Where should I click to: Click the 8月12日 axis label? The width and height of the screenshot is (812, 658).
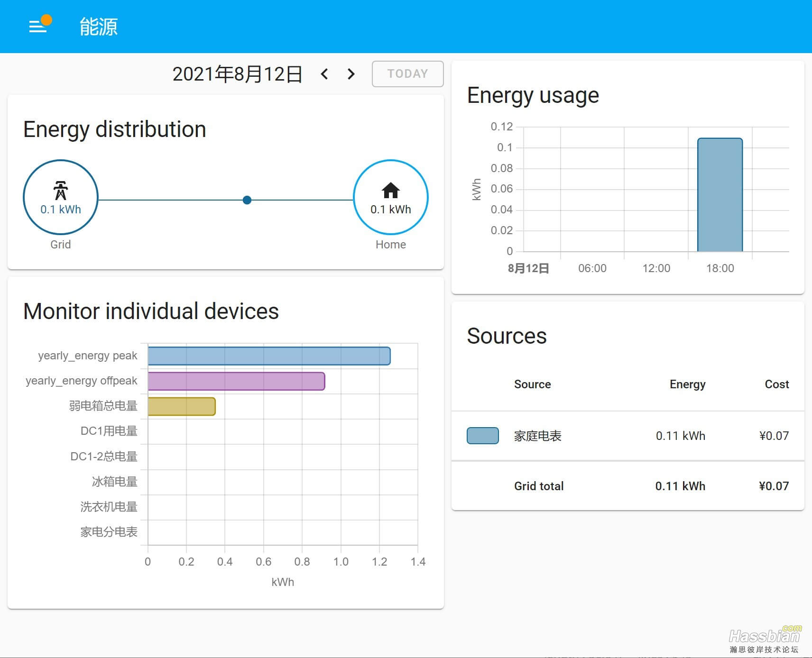(528, 268)
